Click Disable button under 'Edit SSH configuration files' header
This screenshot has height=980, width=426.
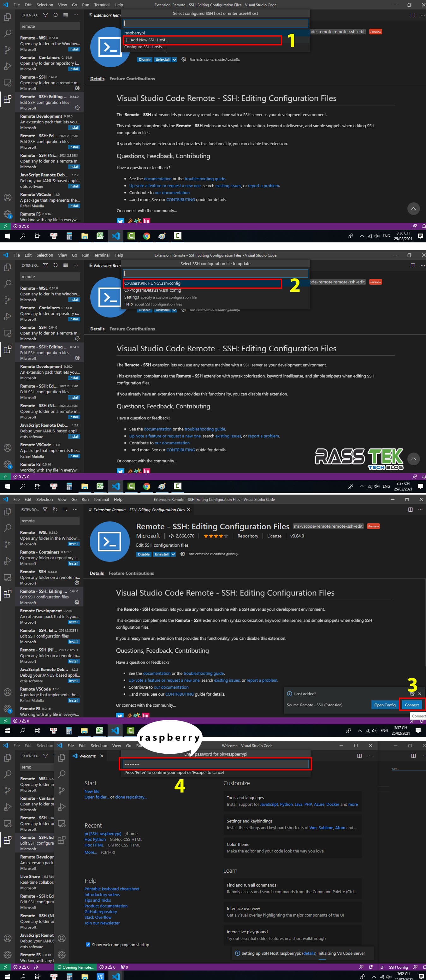pyautogui.click(x=144, y=554)
